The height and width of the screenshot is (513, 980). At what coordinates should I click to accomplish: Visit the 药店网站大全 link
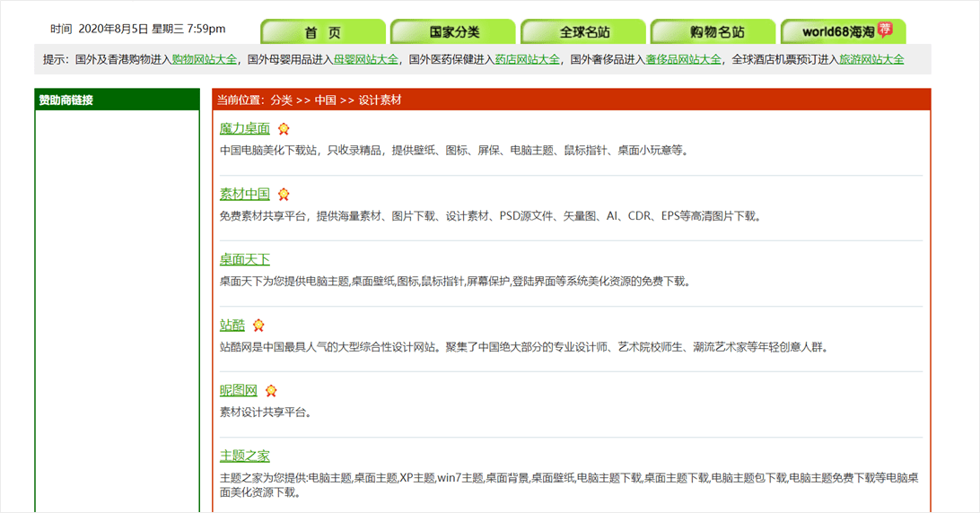pyautogui.click(x=528, y=59)
